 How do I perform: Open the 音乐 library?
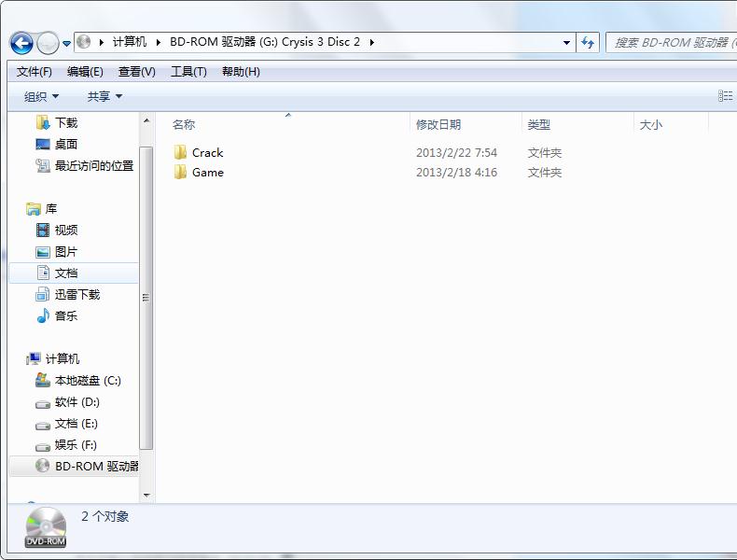(x=66, y=316)
